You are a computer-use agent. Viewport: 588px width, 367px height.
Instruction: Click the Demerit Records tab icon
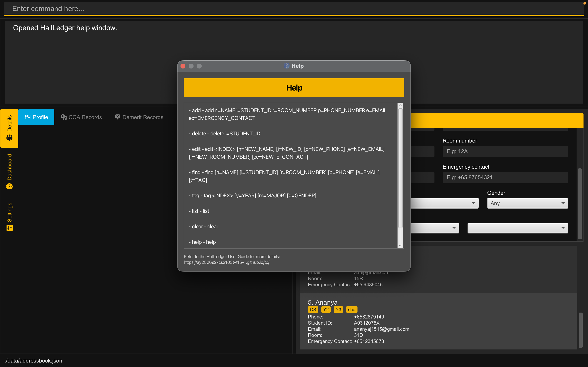(x=118, y=117)
